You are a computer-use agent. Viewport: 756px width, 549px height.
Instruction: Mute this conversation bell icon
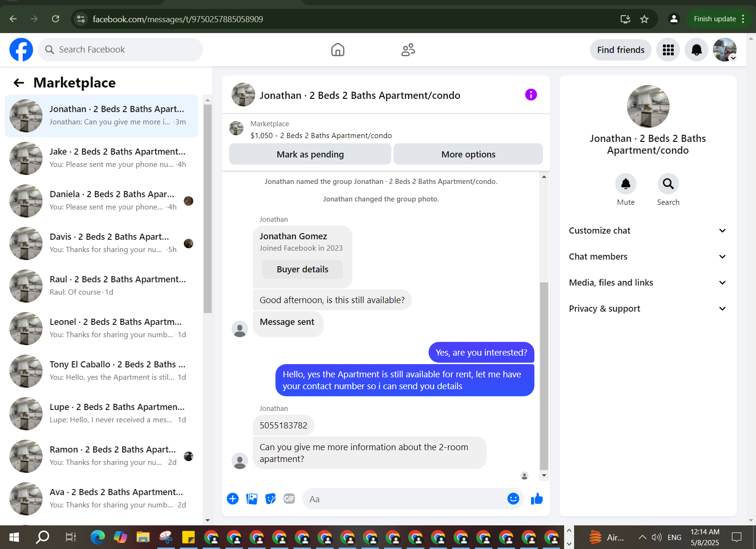click(626, 184)
